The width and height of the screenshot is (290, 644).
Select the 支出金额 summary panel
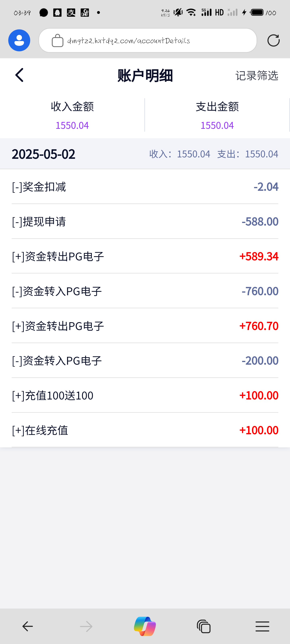pos(217,115)
